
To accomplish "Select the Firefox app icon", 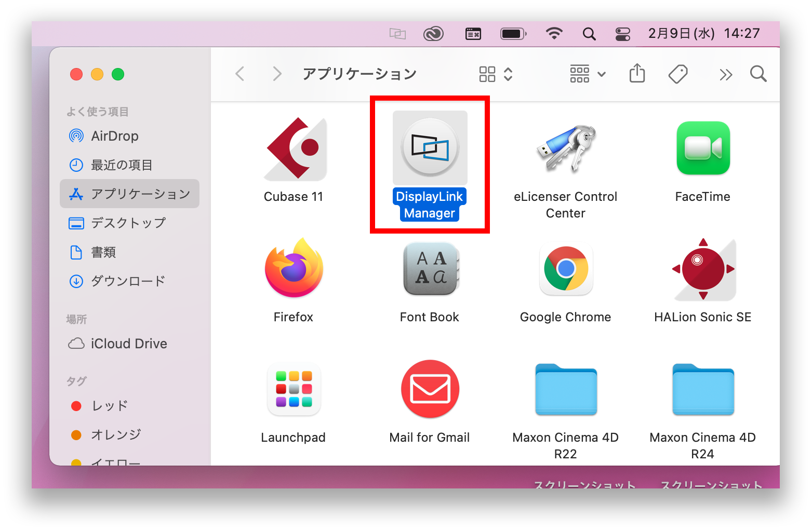I will [294, 268].
